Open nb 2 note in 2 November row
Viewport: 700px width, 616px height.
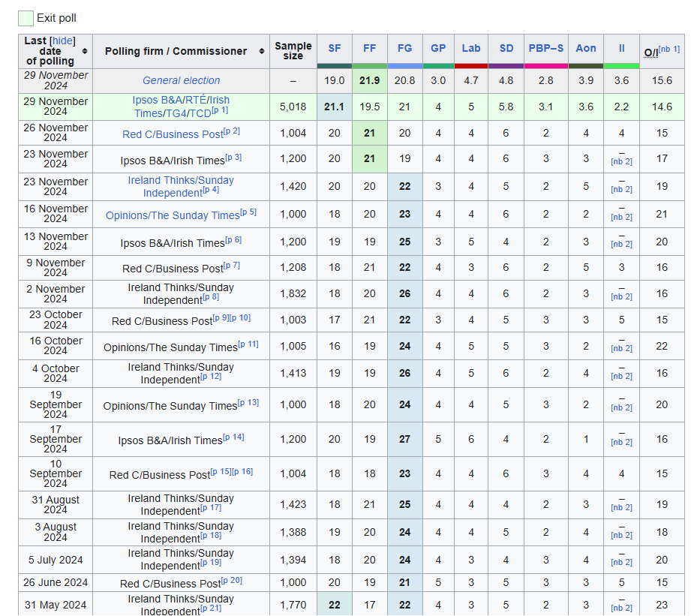(x=621, y=297)
